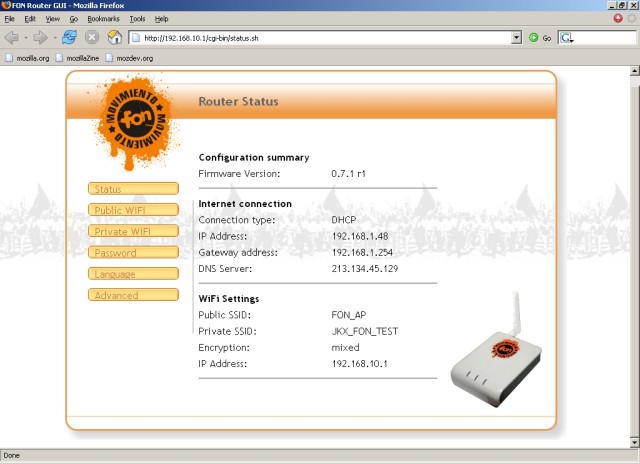Click the search engine Google icon

tap(567, 37)
